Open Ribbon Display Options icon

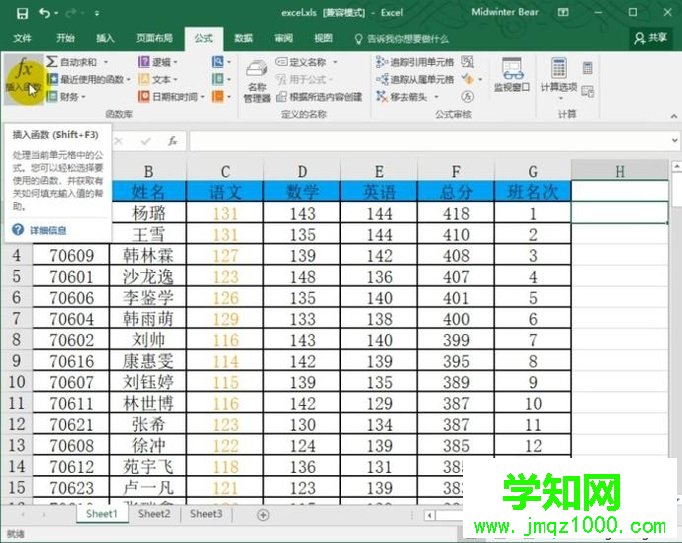pyautogui.click(x=563, y=12)
